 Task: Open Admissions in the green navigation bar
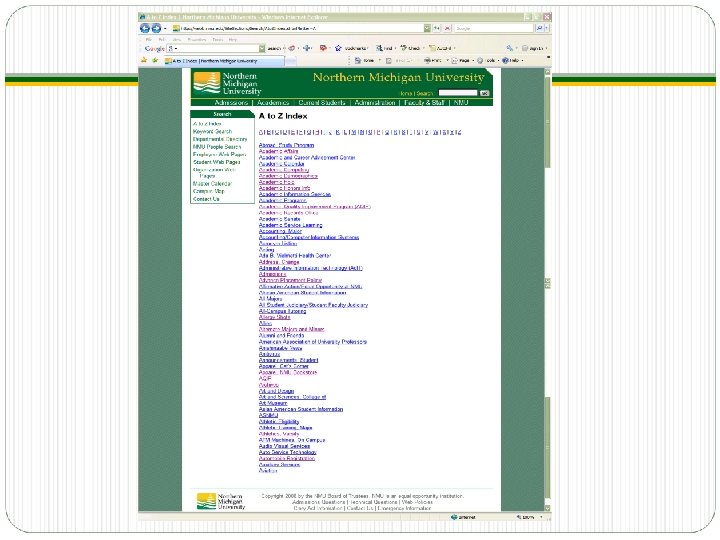pyautogui.click(x=231, y=102)
